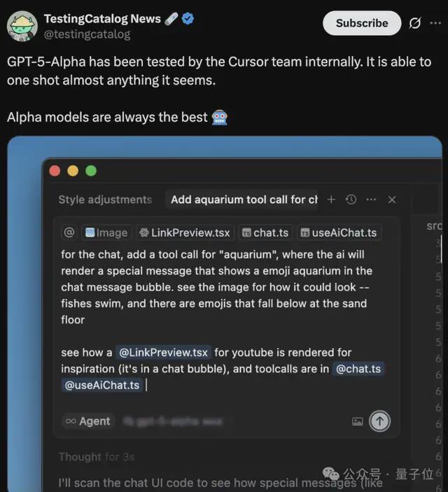
Task: Click the verified badge next to TestingCatalog
Action: (188, 18)
